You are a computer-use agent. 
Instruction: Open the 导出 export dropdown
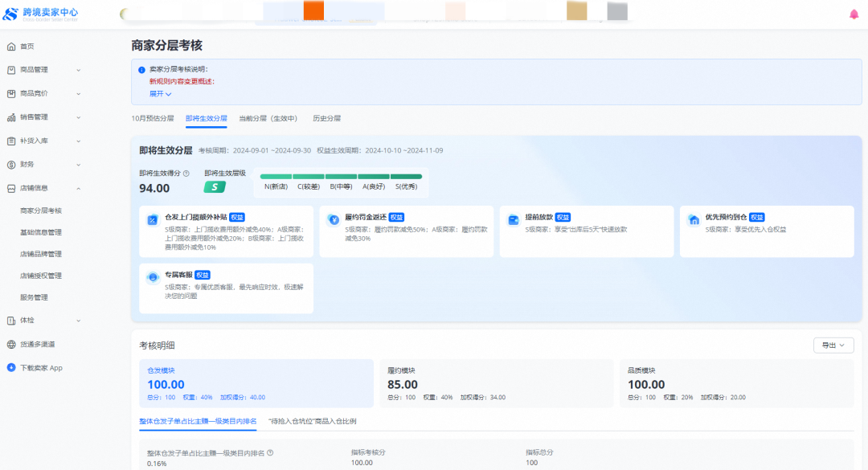pyautogui.click(x=833, y=345)
